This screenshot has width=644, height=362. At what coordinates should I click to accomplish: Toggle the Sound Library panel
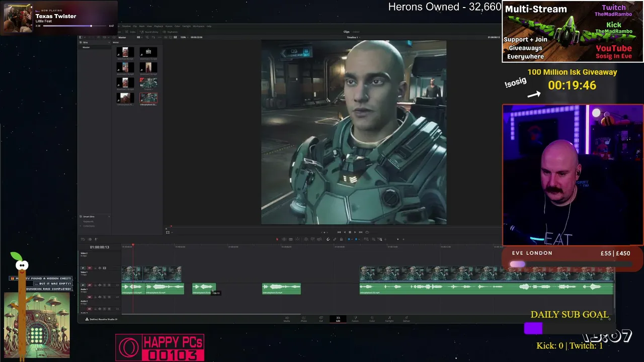(x=150, y=32)
